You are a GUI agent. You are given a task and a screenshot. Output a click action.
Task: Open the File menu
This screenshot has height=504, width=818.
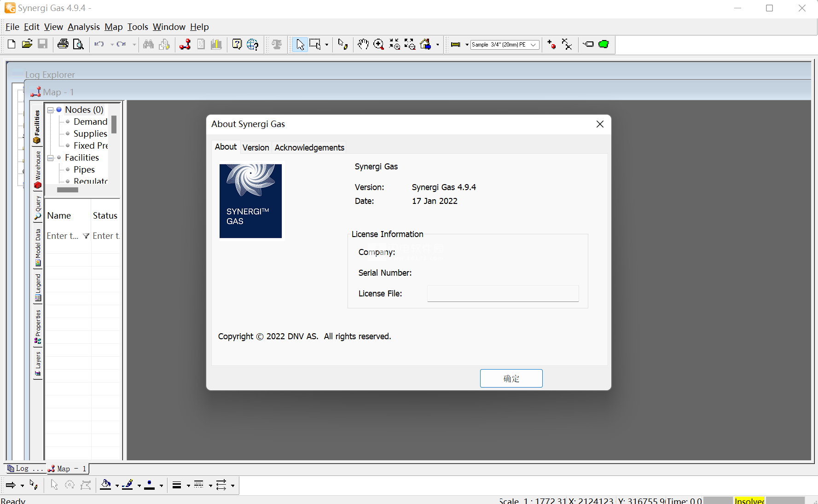click(12, 27)
